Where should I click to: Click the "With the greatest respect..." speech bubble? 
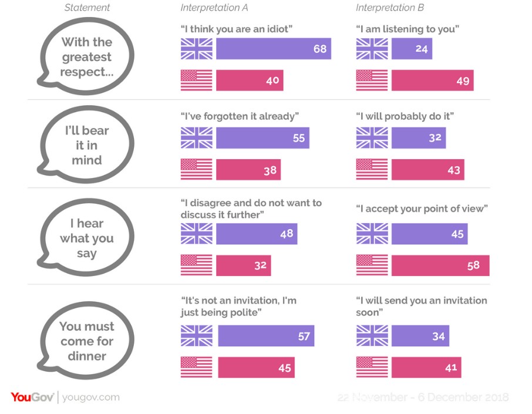click(x=87, y=58)
